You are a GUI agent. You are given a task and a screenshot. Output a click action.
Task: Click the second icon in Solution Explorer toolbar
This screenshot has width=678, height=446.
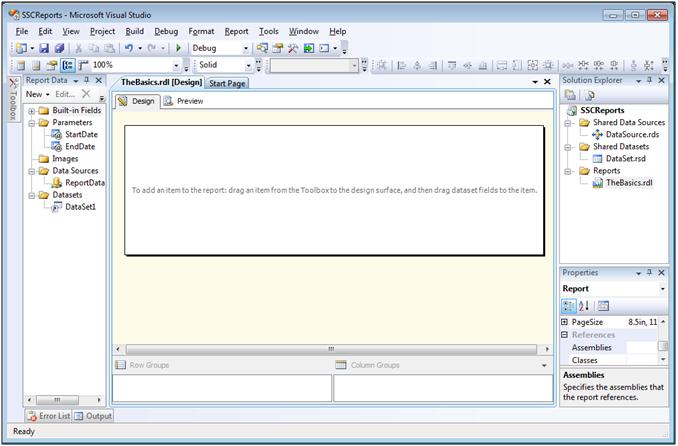point(589,95)
